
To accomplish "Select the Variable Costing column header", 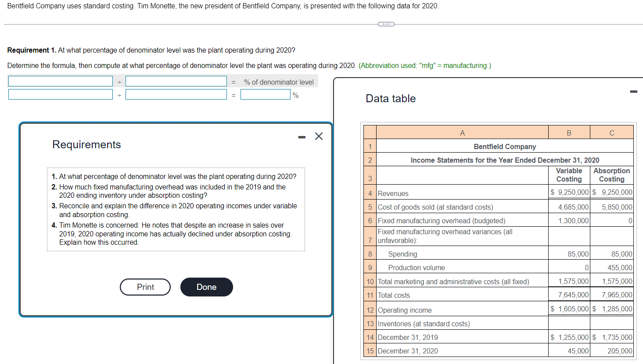I will click(569, 174).
